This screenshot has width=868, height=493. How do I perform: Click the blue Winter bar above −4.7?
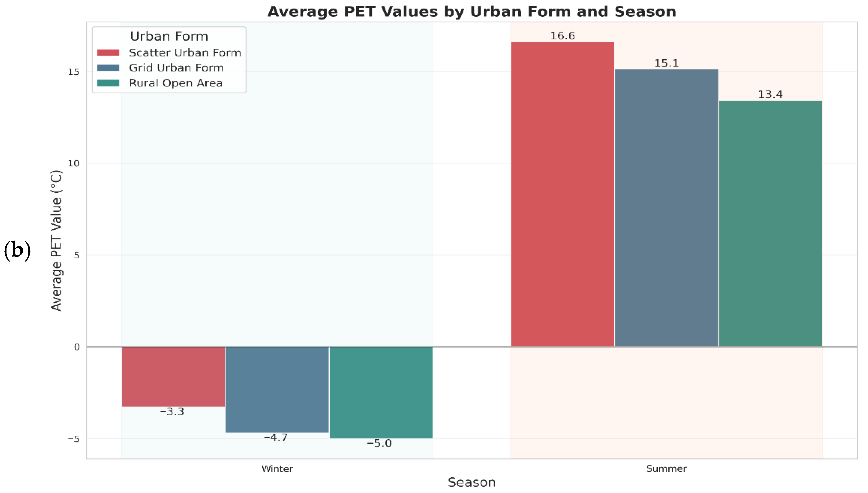(x=277, y=389)
